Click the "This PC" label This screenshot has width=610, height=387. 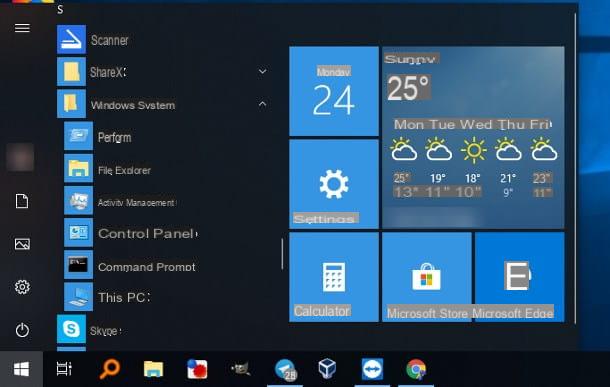click(122, 298)
